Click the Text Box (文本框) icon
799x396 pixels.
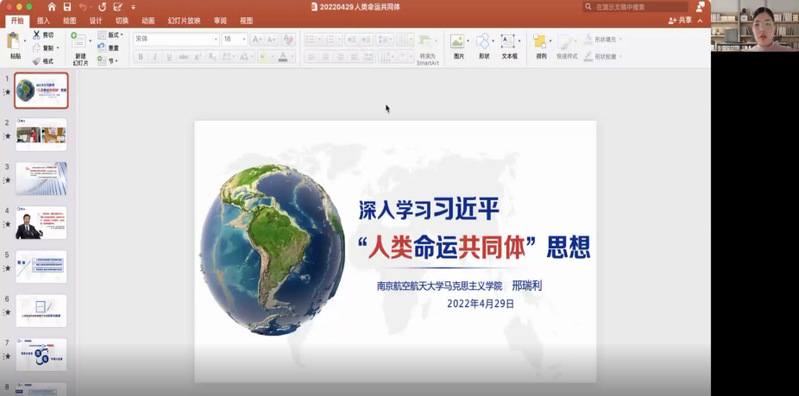[508, 41]
